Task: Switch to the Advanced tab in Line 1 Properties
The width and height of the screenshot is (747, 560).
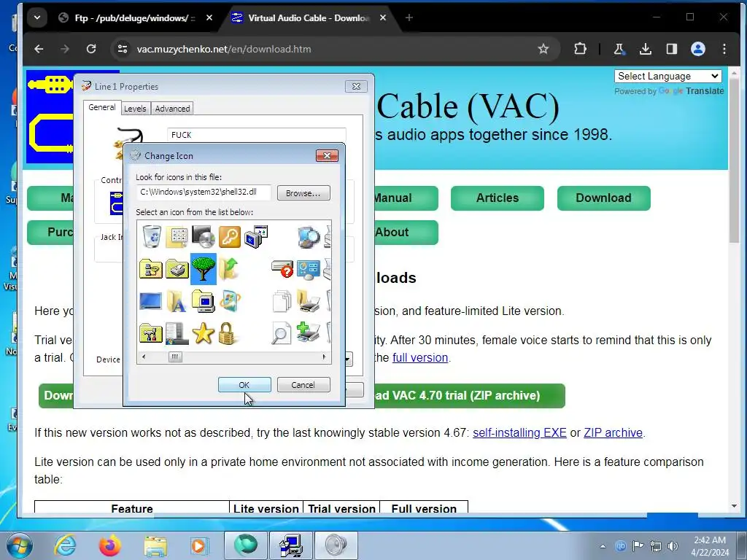Action: click(x=172, y=109)
